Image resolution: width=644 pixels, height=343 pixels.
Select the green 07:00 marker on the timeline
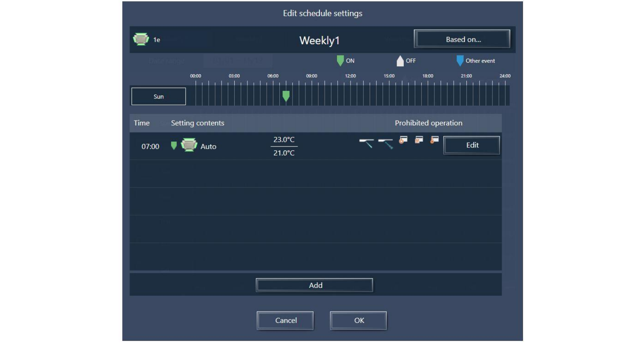click(x=286, y=96)
